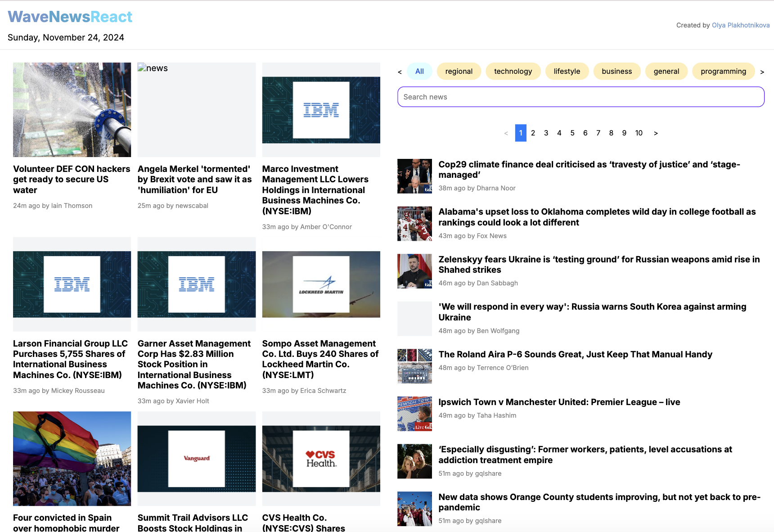Image resolution: width=774 pixels, height=532 pixels.
Task: Open Olya Plakhotnikova creator link
Action: point(741,25)
